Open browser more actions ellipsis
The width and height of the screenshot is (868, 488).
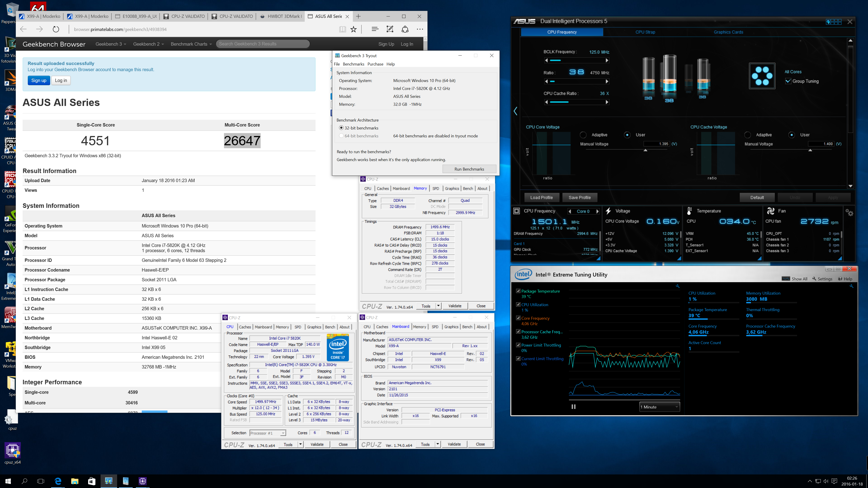point(420,29)
